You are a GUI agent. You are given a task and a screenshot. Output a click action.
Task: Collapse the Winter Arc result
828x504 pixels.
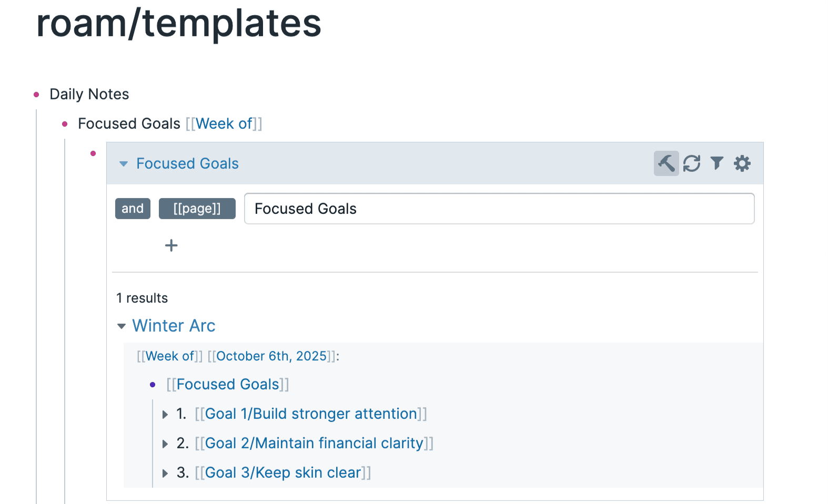pos(122,326)
